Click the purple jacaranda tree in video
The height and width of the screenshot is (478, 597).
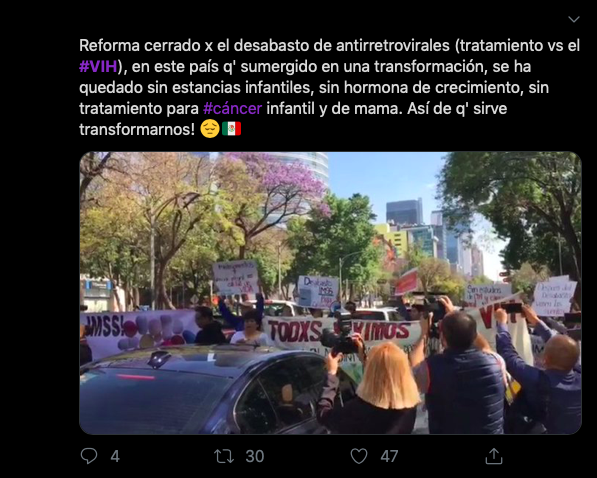point(280,183)
